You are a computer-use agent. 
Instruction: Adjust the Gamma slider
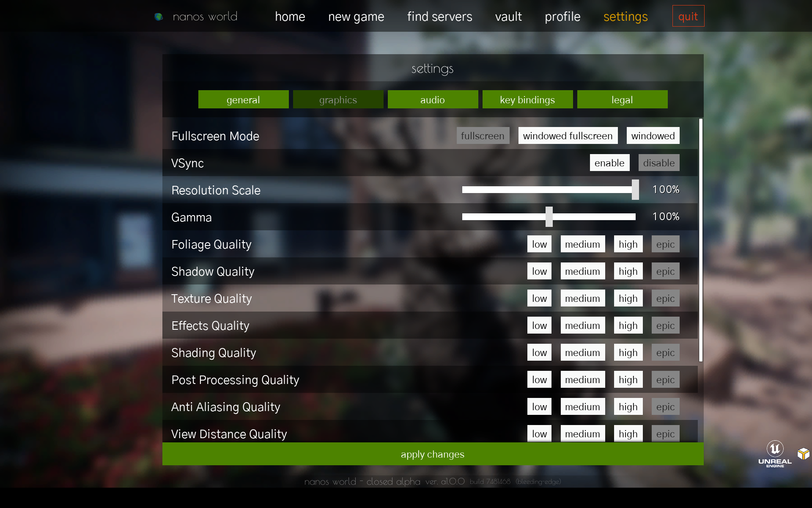pos(549,217)
